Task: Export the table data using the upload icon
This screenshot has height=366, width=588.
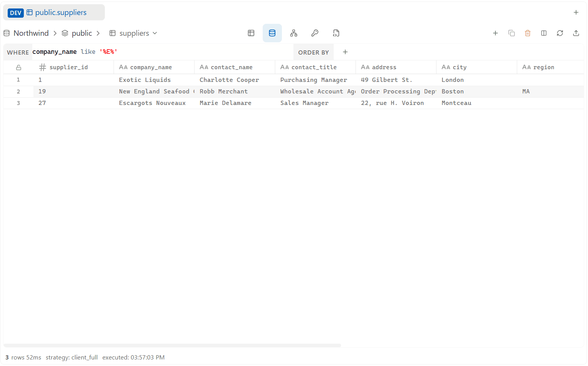Action: pyautogui.click(x=576, y=33)
